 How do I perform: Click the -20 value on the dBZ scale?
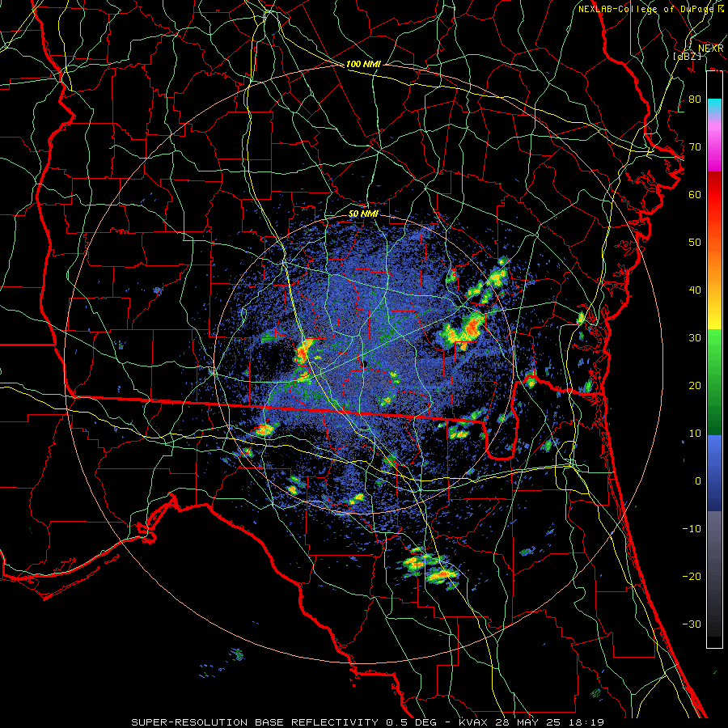[692, 576]
